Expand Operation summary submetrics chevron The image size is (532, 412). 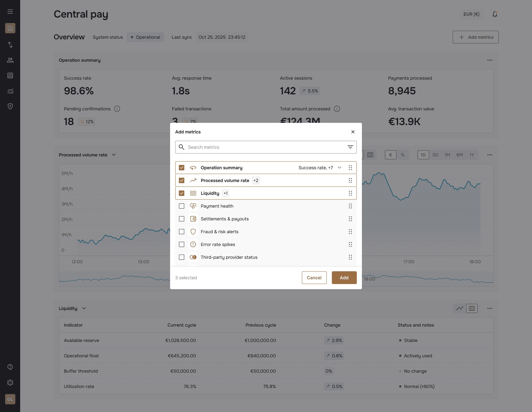coord(339,167)
